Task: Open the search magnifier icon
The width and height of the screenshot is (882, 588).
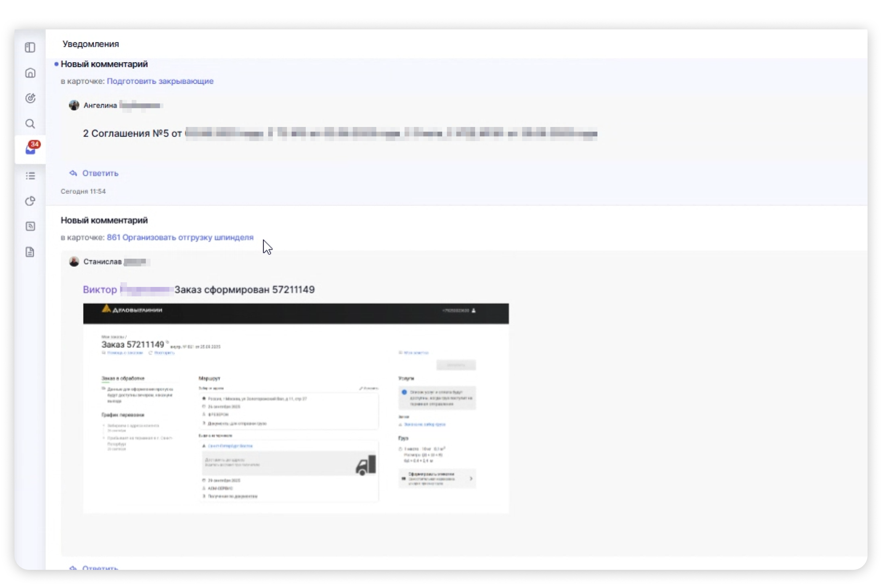Action: (30, 124)
